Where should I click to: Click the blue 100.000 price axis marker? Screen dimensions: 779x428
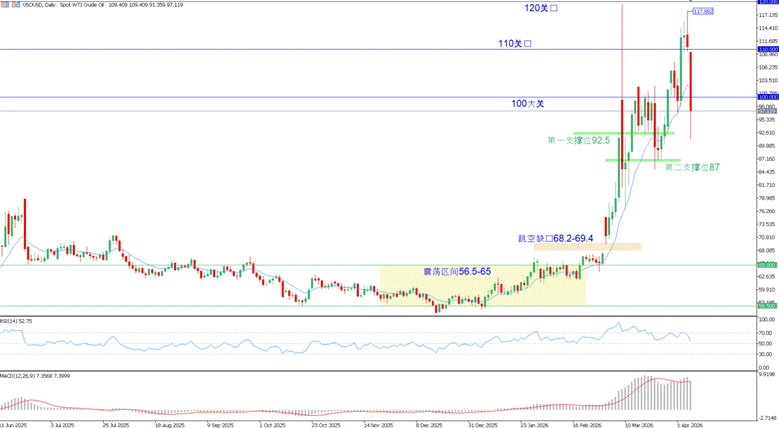coord(767,97)
